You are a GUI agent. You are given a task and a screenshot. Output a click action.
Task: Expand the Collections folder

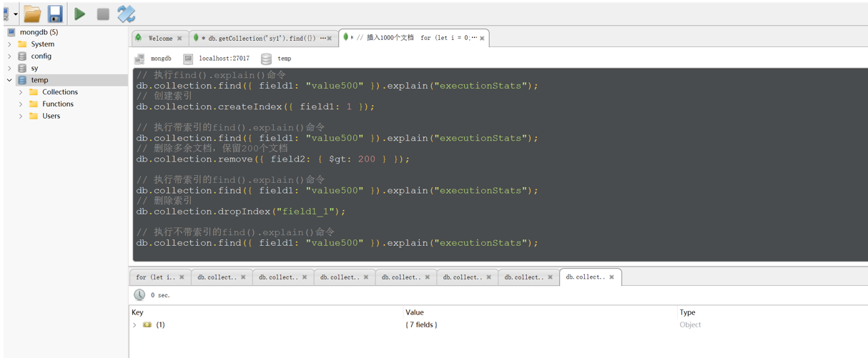click(x=21, y=92)
